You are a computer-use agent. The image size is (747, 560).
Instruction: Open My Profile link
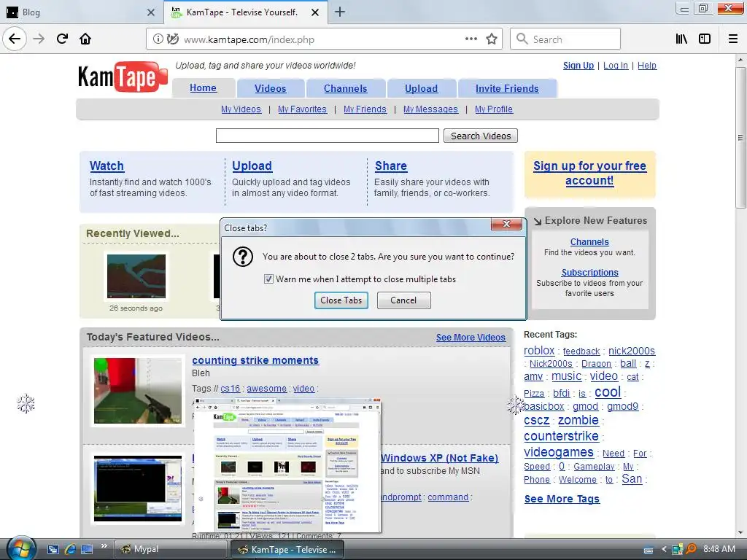pos(494,109)
